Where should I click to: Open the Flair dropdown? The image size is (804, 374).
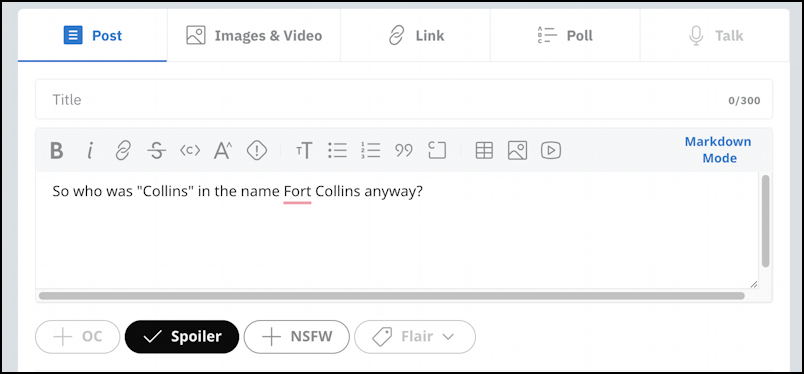415,337
